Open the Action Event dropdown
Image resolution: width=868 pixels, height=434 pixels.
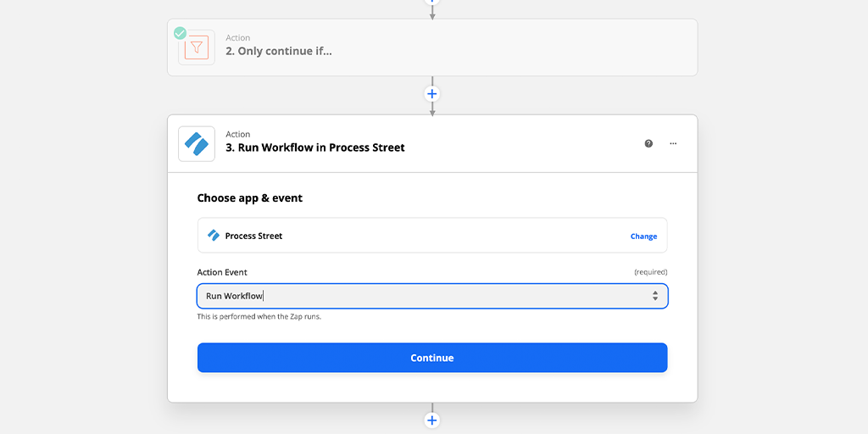(432, 296)
